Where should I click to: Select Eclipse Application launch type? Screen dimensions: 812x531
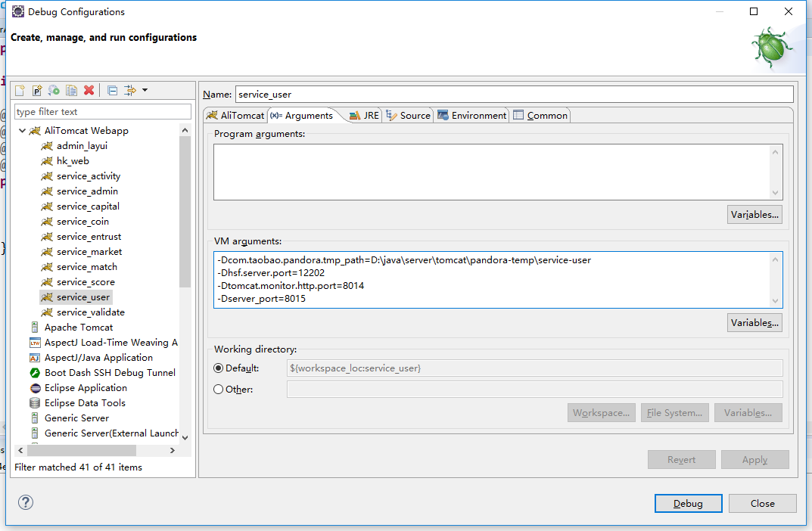point(86,387)
